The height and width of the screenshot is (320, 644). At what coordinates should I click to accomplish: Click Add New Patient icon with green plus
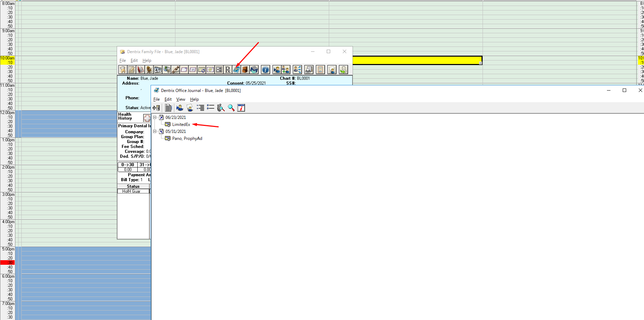(286, 70)
